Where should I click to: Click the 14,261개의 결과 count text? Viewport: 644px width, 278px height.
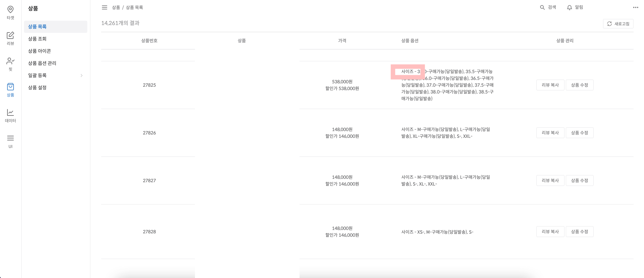point(120,23)
